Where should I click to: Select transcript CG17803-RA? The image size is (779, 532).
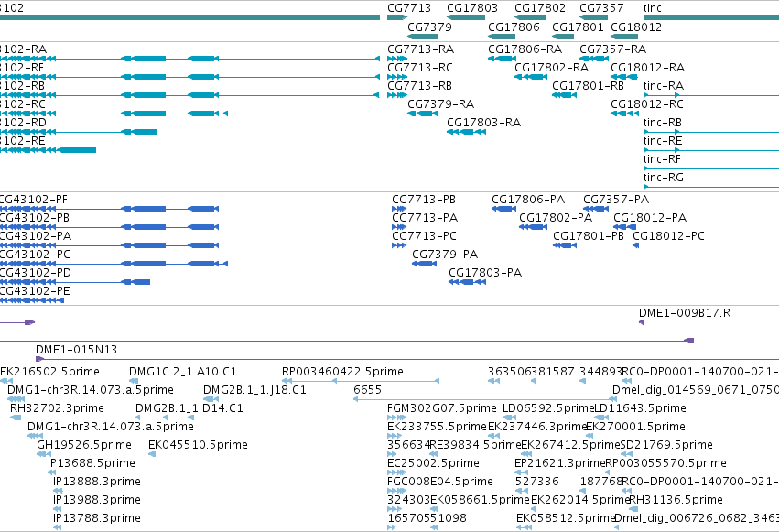click(483, 123)
